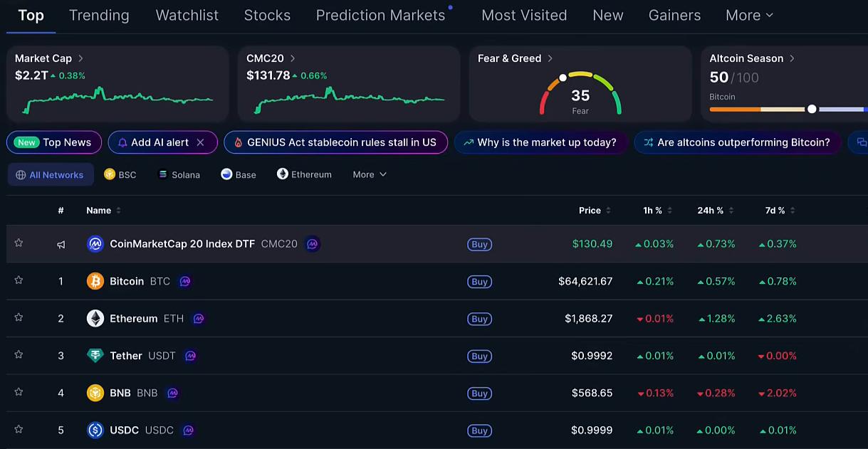The width and height of the screenshot is (868, 449).
Task: Click the Ethereum network filter icon
Action: 283,174
